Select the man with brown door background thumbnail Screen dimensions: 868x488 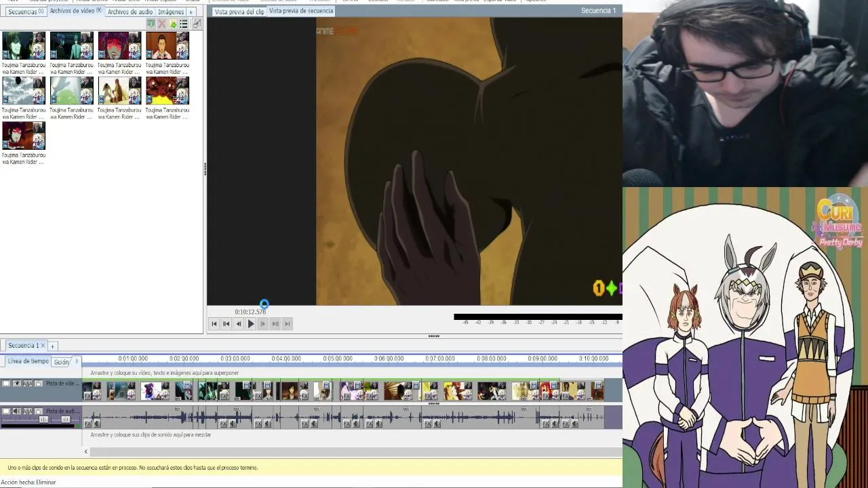coord(167,46)
